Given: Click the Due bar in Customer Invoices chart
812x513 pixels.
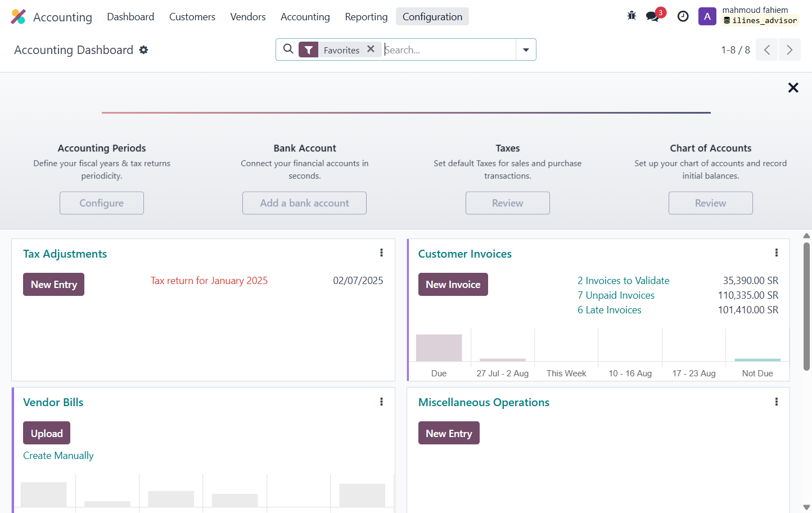Looking at the screenshot, I should click(439, 348).
